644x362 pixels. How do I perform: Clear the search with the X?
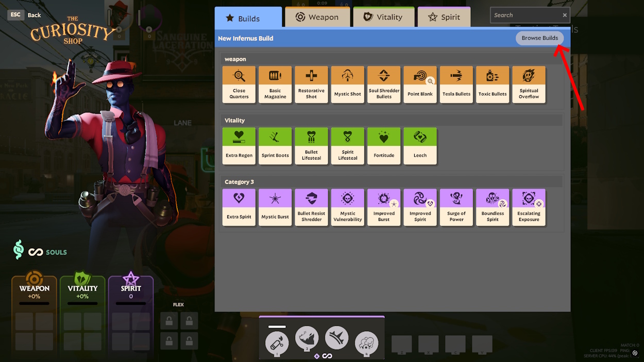[565, 15]
